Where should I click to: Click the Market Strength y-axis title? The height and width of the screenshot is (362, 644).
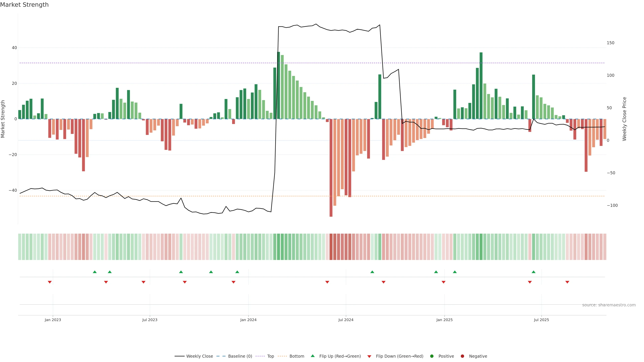pos(3,119)
